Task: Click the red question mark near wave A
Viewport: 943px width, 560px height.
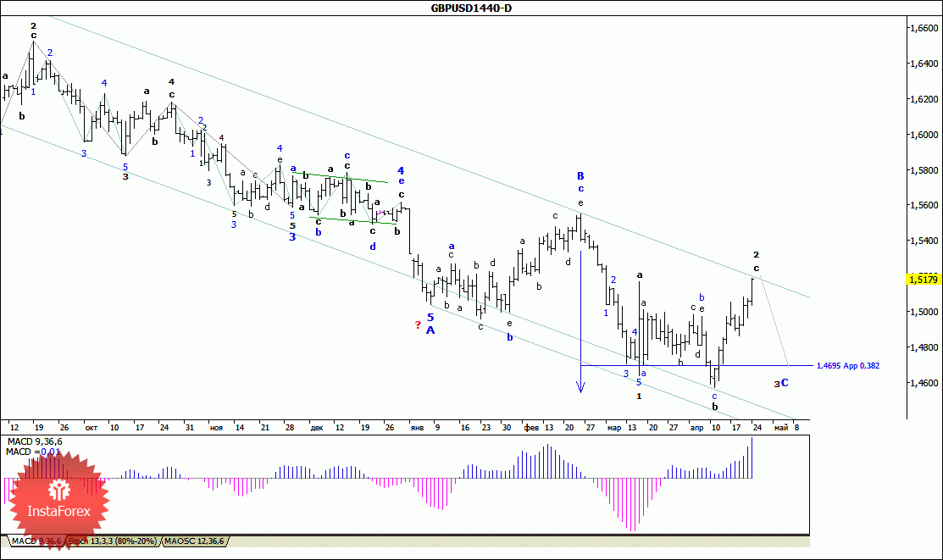Action: click(418, 325)
